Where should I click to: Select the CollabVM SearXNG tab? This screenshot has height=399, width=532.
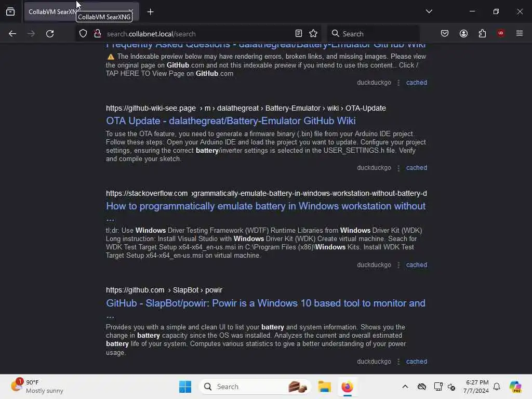(x=82, y=12)
